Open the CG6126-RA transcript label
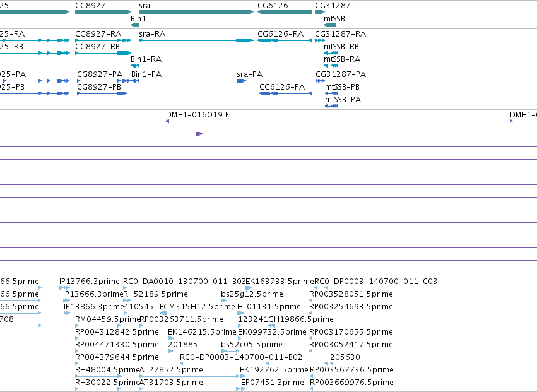 pyautogui.click(x=280, y=34)
